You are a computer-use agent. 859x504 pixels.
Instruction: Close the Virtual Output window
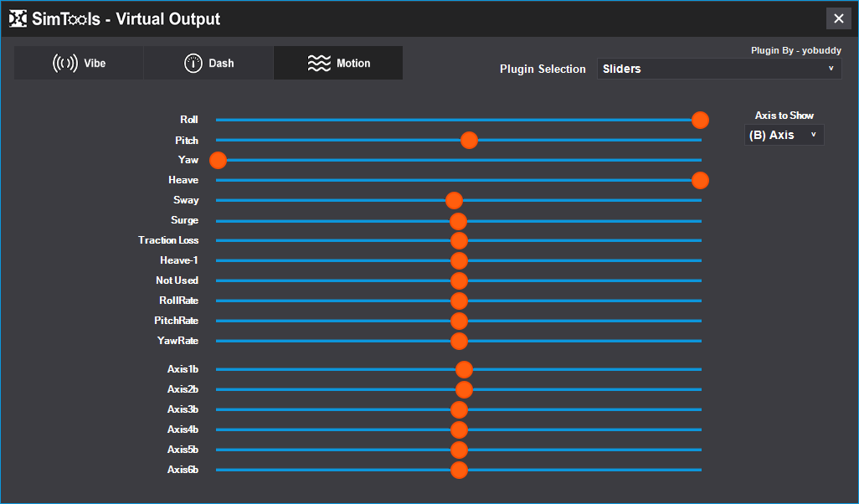pos(838,18)
